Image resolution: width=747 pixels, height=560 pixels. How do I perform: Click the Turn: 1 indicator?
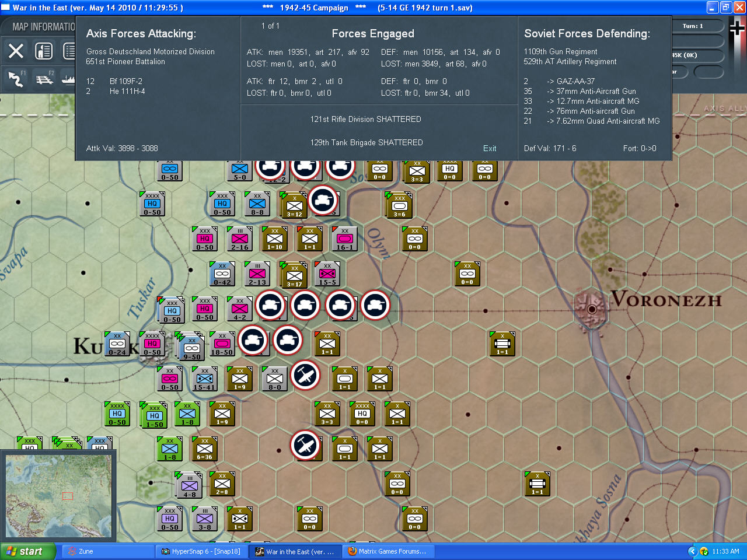pyautogui.click(x=693, y=26)
